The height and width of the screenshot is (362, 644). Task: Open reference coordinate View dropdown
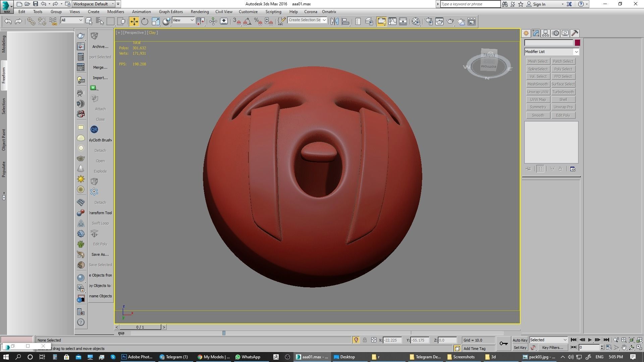tap(183, 20)
